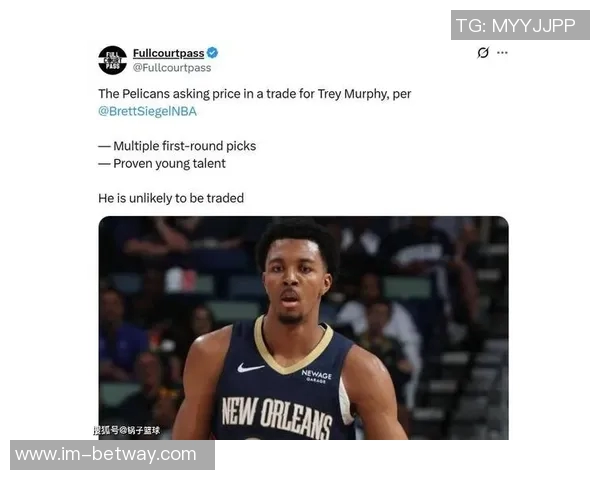Click the TG: MYYJJPP watermark banner
This screenshot has width=600, height=480.
point(520,25)
